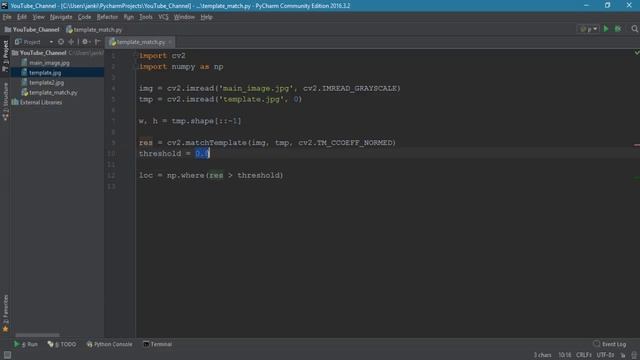Run the script with green play button
Image resolution: width=640 pixels, height=360 pixels.
tap(606, 29)
